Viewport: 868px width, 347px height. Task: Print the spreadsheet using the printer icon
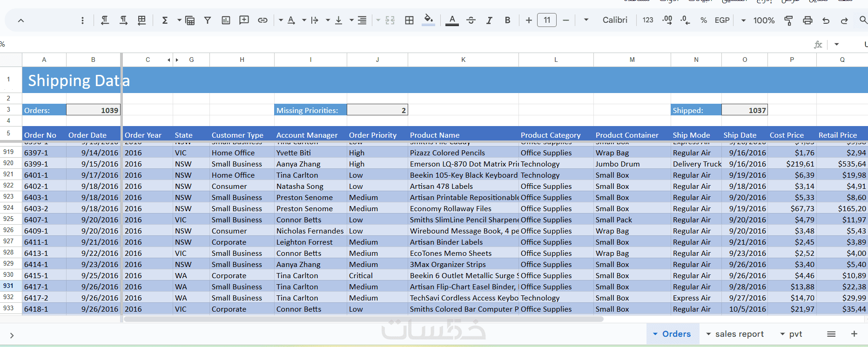coord(807,20)
